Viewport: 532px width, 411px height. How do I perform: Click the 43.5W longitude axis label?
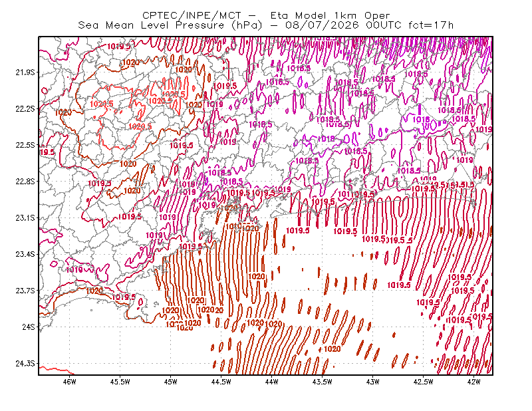tap(323, 382)
